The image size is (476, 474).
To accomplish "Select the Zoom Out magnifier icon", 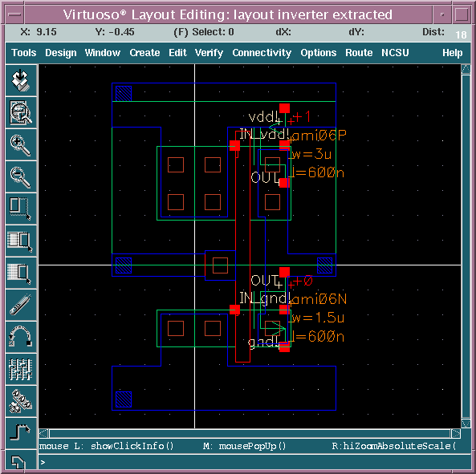I will (21, 176).
